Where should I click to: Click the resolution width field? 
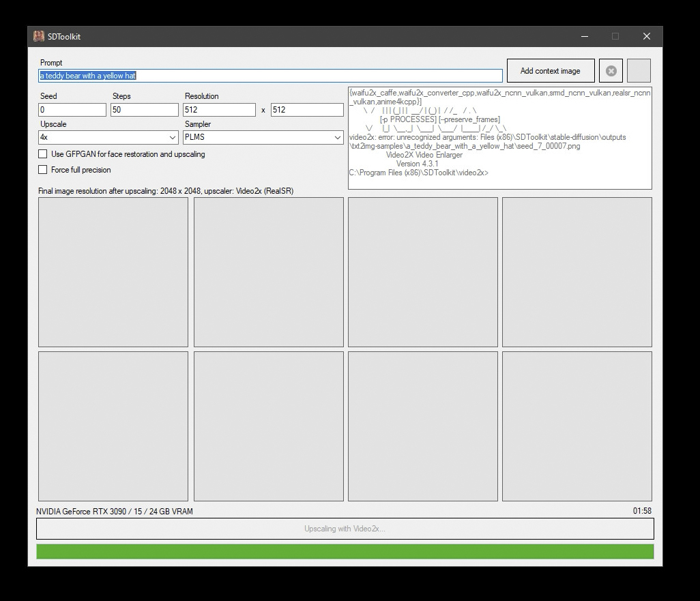click(x=219, y=110)
